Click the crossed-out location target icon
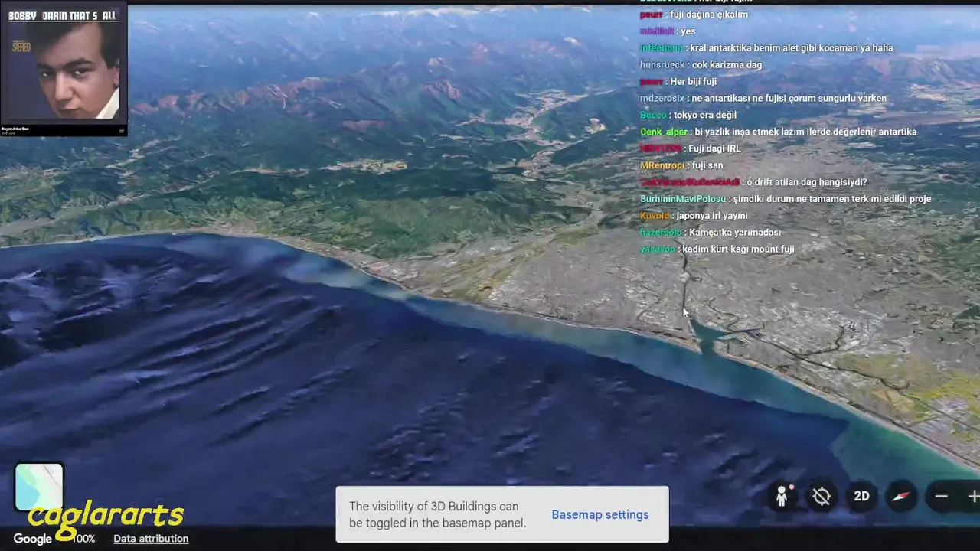This screenshot has height=551, width=980. click(x=822, y=497)
